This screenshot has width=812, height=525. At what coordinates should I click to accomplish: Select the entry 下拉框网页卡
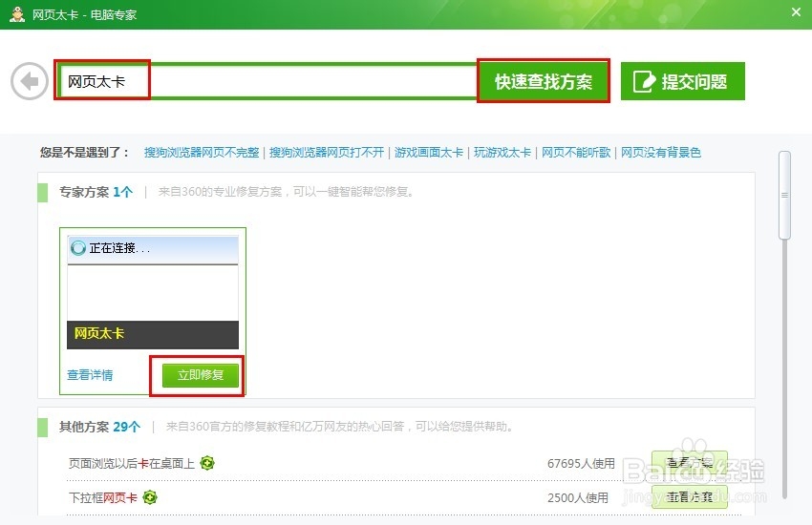(102, 497)
